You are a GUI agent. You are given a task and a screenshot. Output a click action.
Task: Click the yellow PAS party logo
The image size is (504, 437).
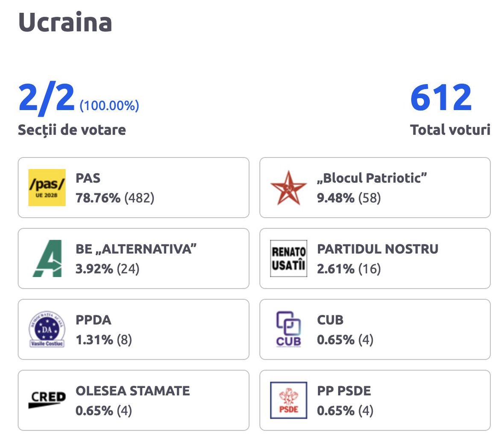coord(47,187)
